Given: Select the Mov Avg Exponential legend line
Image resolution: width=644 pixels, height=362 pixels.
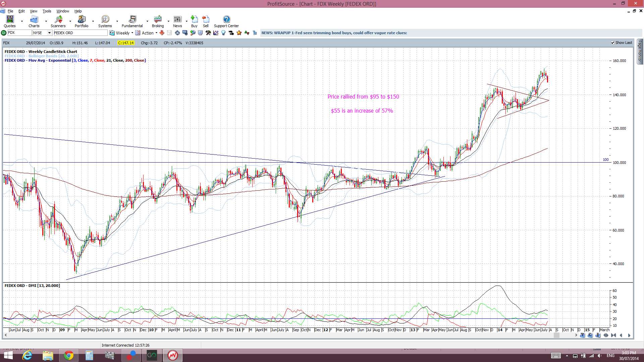Looking at the screenshot, I should (x=75, y=60).
